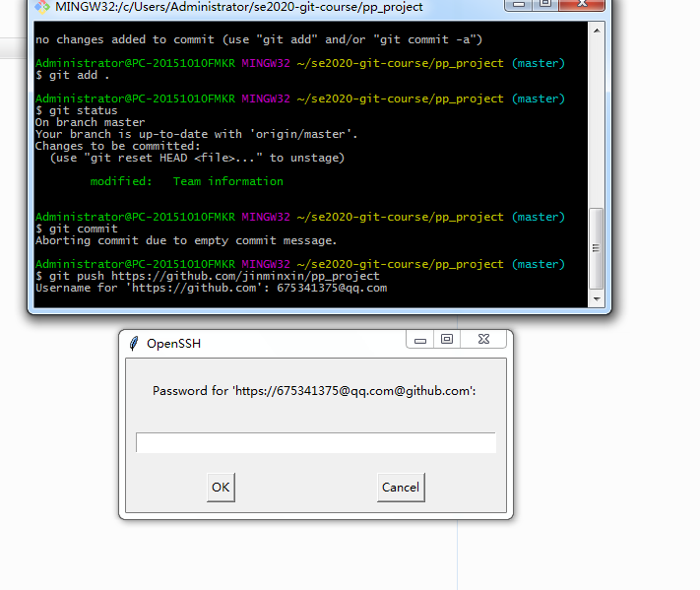Close the OpenSSH dialog window

[483, 340]
